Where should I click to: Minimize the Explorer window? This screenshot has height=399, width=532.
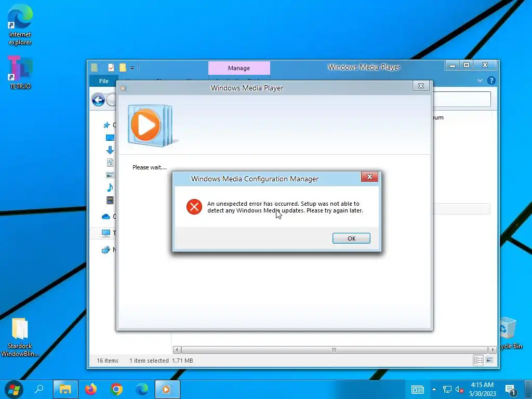(x=453, y=65)
